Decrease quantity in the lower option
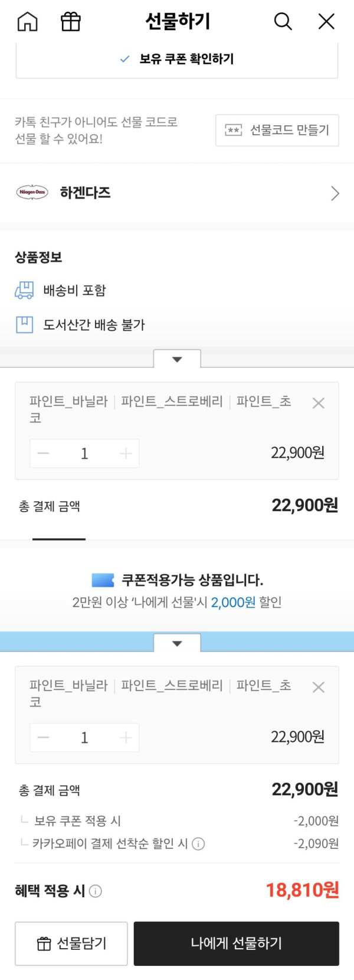 [44, 738]
